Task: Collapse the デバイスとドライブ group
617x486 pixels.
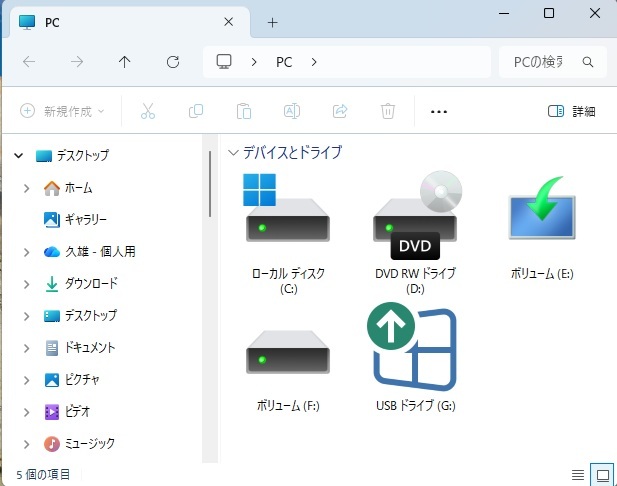Action: pos(233,153)
